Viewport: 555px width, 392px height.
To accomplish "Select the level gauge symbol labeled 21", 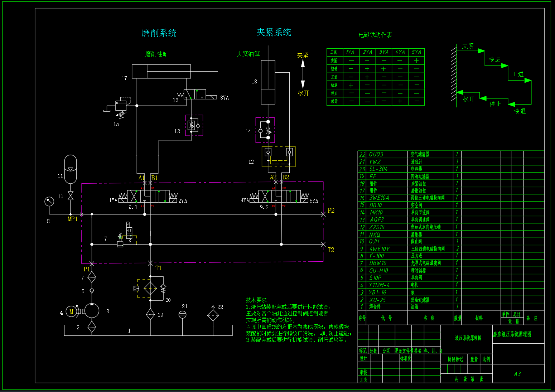I will tap(182, 315).
